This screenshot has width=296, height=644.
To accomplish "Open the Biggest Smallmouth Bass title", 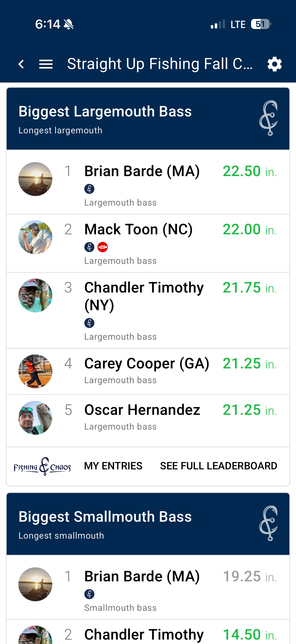I will [105, 517].
